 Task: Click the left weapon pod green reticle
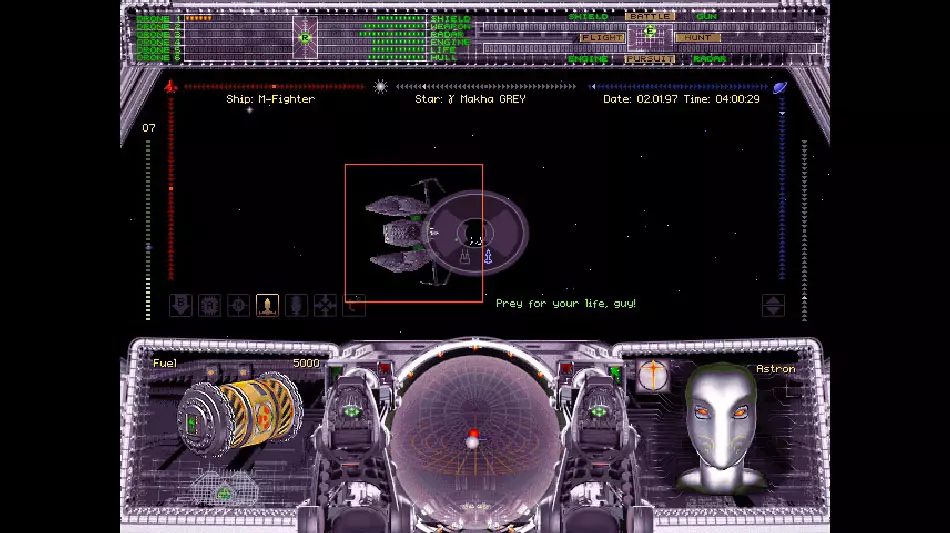point(352,412)
